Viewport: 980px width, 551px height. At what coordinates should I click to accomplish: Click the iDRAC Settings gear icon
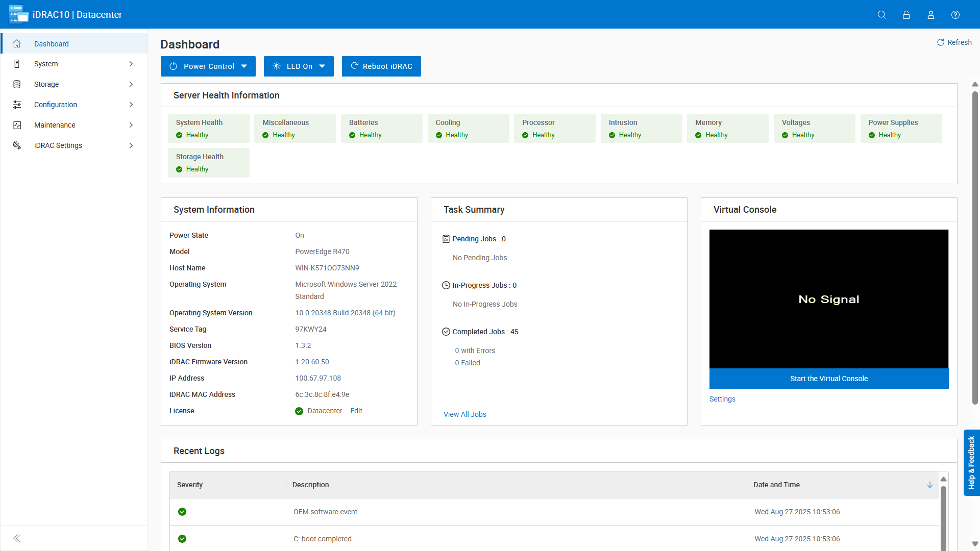pyautogui.click(x=17, y=145)
